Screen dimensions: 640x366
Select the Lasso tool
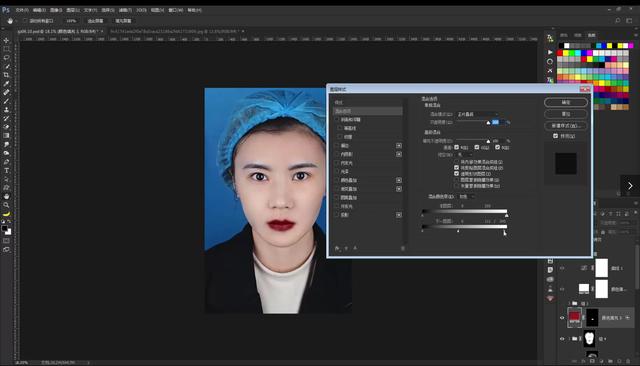point(6,58)
